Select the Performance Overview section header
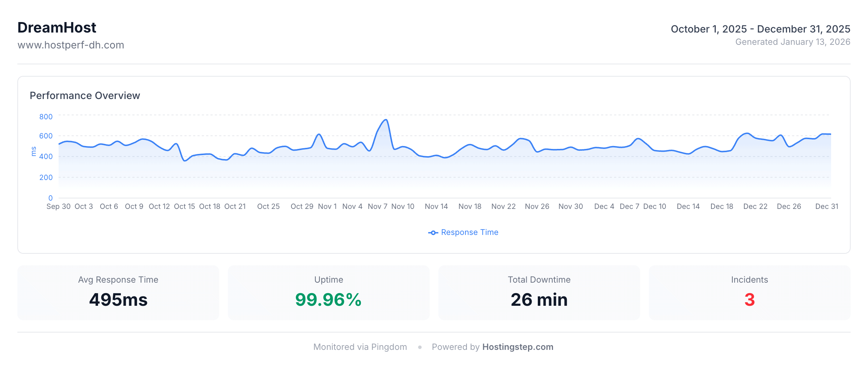The height and width of the screenshot is (373, 868). [85, 96]
